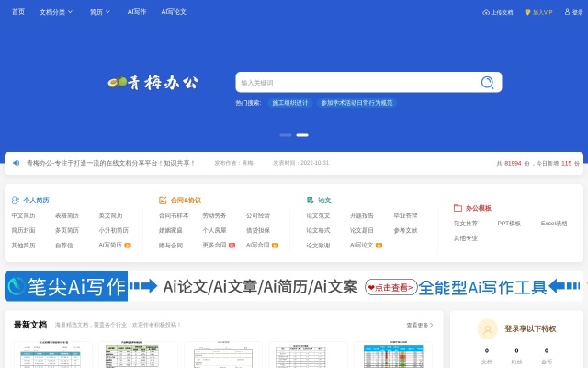Click the 加入VIP diamond icon

pyautogui.click(x=527, y=12)
